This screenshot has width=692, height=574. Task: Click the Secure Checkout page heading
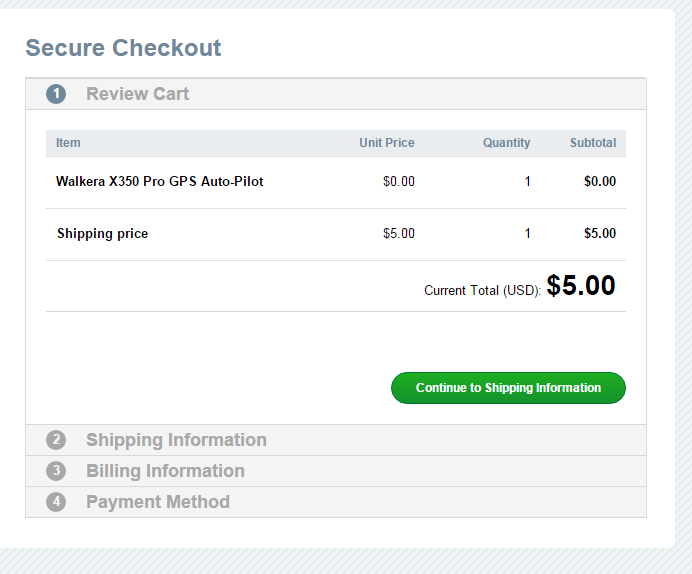(123, 48)
